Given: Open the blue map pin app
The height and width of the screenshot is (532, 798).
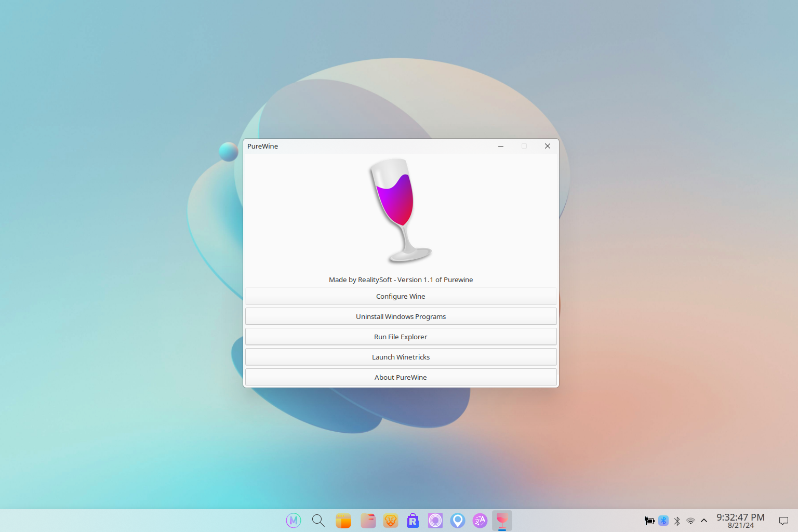Looking at the screenshot, I should [x=458, y=520].
